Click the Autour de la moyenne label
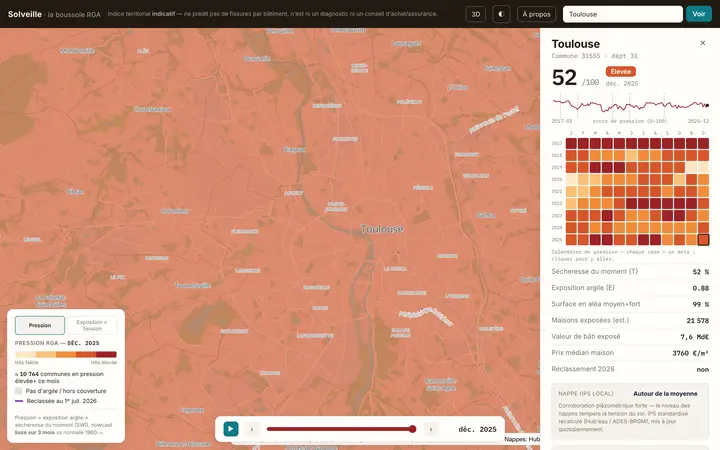 pyautogui.click(x=665, y=394)
